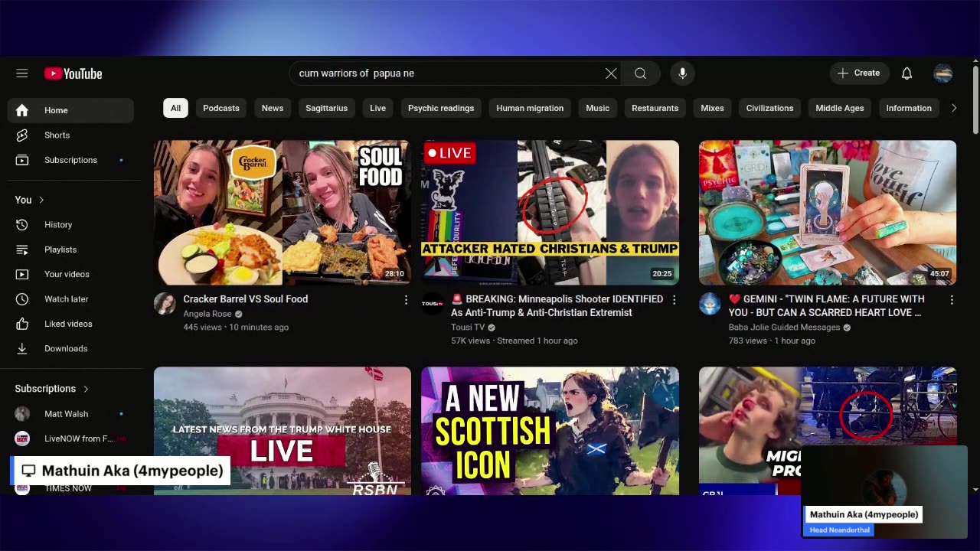
Task: Select the Music filter chip
Action: pos(598,108)
